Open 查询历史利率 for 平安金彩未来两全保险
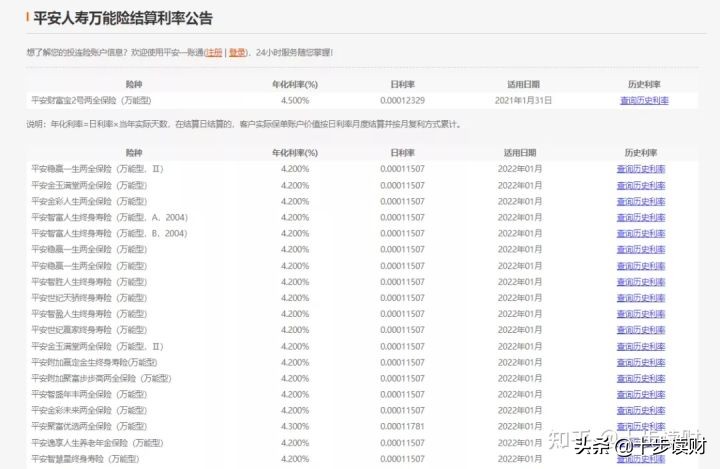The height and width of the screenshot is (469, 720). coord(641,411)
